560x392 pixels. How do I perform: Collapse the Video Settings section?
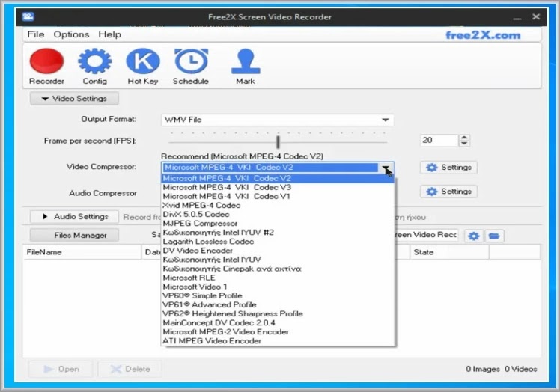coord(74,99)
